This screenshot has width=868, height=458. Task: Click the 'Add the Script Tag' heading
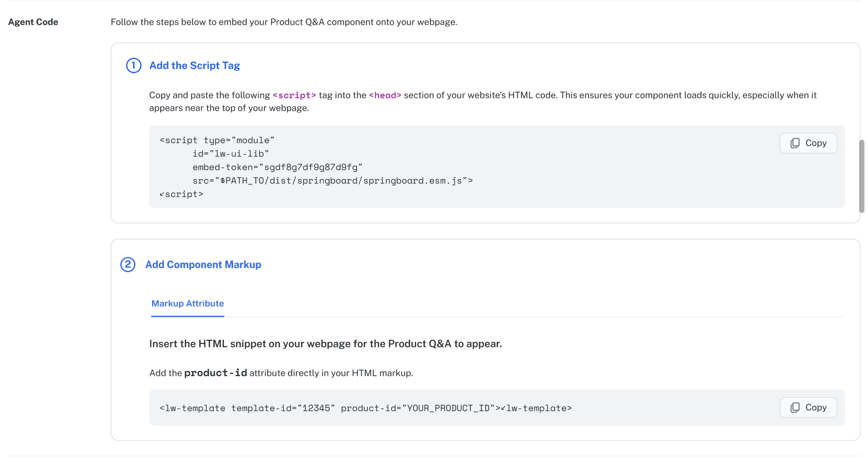point(195,66)
